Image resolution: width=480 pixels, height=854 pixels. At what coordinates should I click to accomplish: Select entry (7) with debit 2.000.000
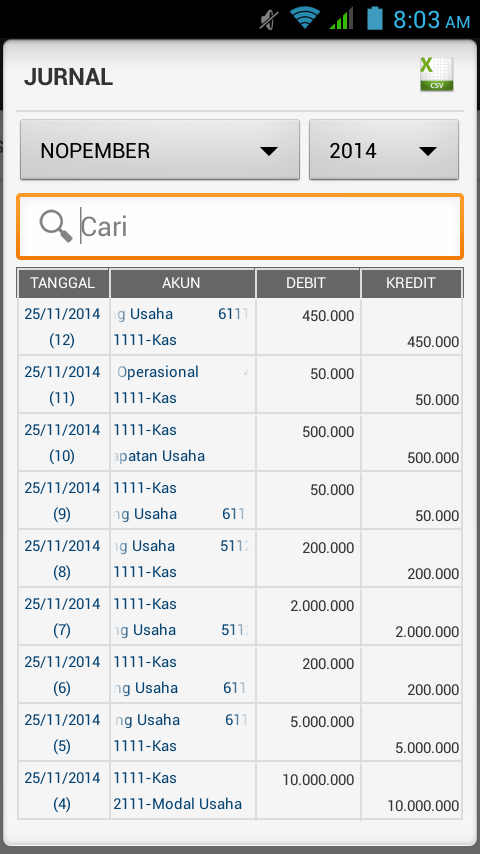tap(240, 617)
